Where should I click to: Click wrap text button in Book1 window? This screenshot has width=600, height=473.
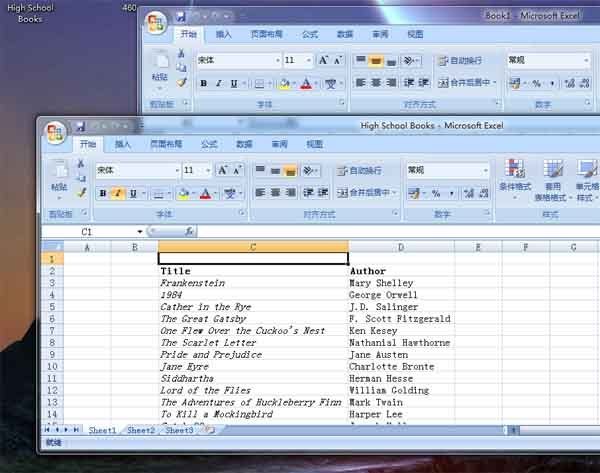[x=460, y=61]
